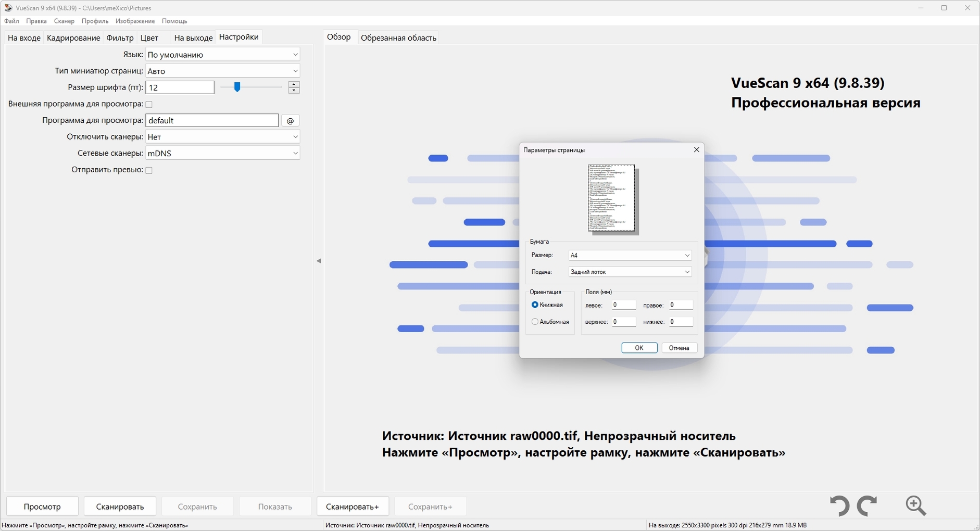Switch to the На выходе tab

(193, 37)
